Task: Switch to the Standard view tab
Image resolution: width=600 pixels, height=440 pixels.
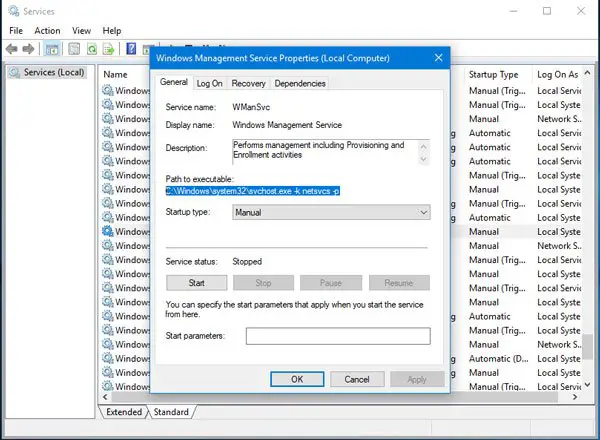Action: click(x=171, y=412)
